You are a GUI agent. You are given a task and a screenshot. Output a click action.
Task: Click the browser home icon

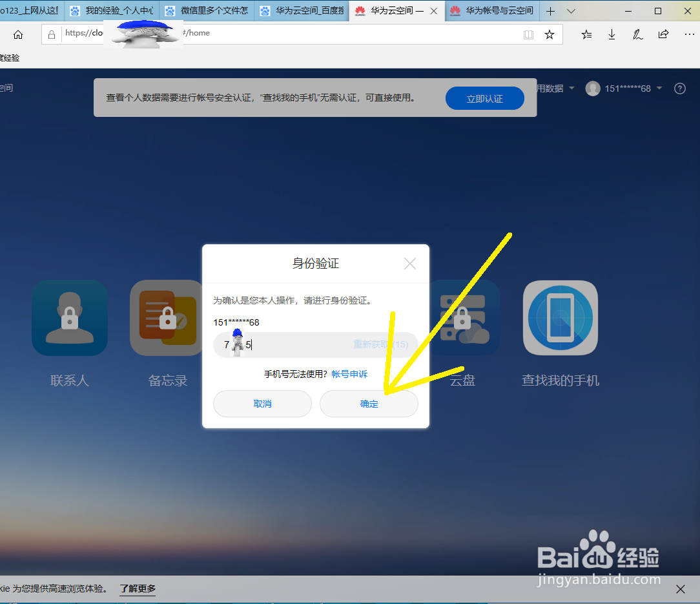point(18,34)
